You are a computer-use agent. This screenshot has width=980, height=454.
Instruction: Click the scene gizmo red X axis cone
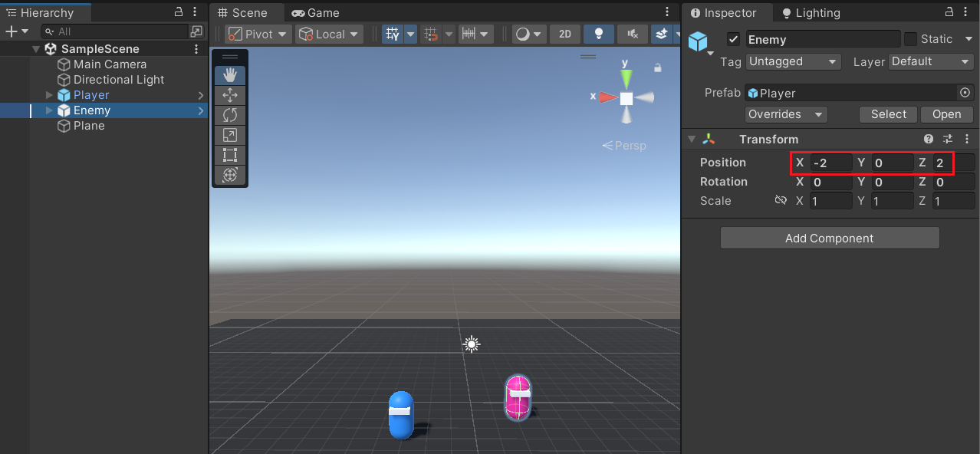click(609, 97)
